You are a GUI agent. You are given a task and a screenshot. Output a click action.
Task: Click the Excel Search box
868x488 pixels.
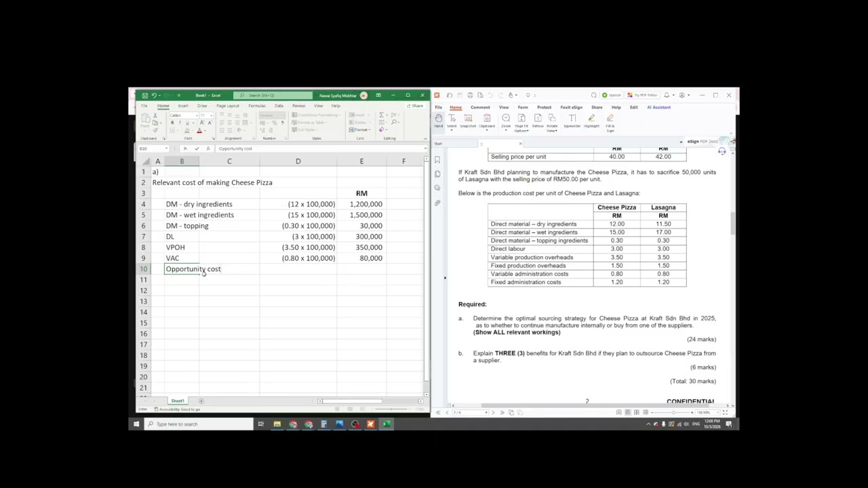273,96
